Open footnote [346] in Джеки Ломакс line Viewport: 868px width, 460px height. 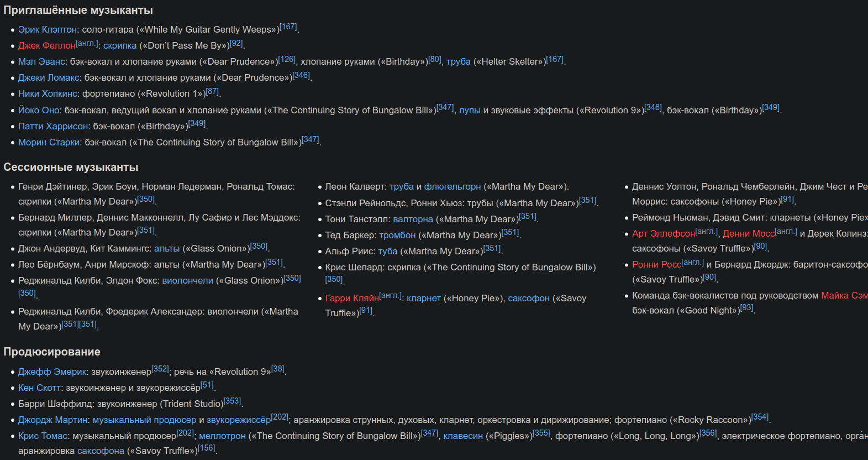[x=301, y=75]
